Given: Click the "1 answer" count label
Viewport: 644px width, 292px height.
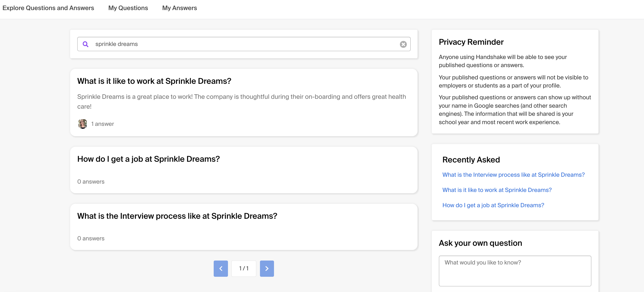Looking at the screenshot, I should 102,124.
